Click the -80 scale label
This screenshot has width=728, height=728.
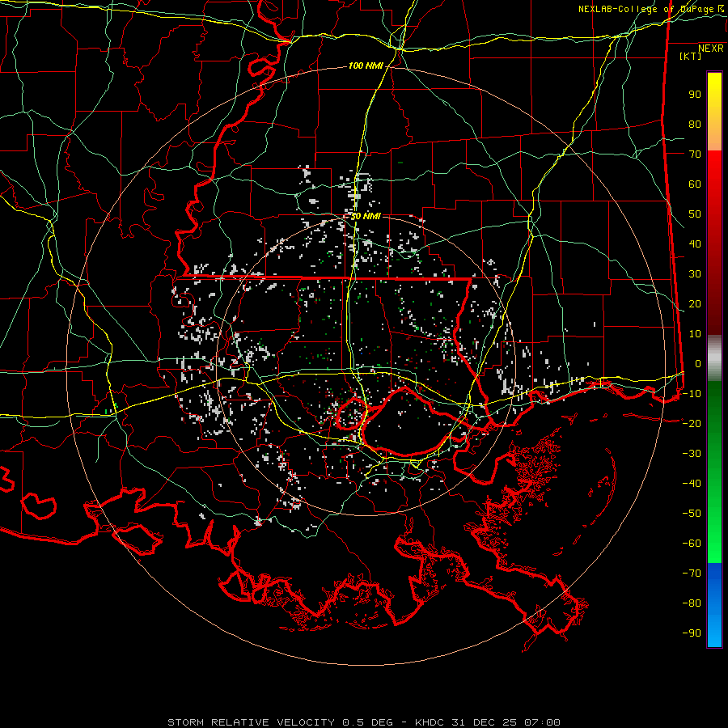692,603
